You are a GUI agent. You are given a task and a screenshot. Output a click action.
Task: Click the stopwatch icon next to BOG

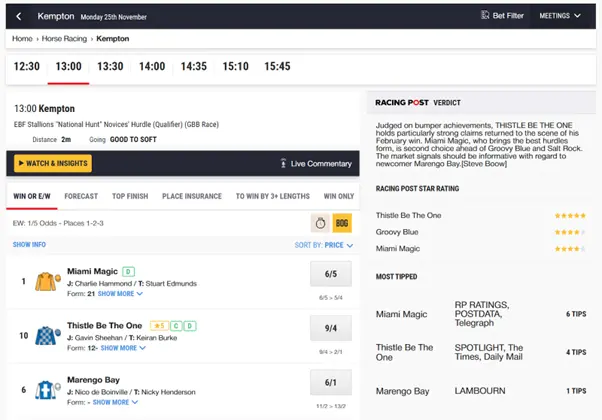pos(320,224)
